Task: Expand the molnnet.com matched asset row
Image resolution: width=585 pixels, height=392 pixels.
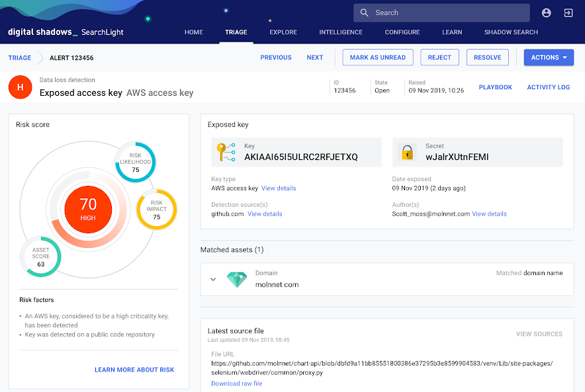Action: 213,279
